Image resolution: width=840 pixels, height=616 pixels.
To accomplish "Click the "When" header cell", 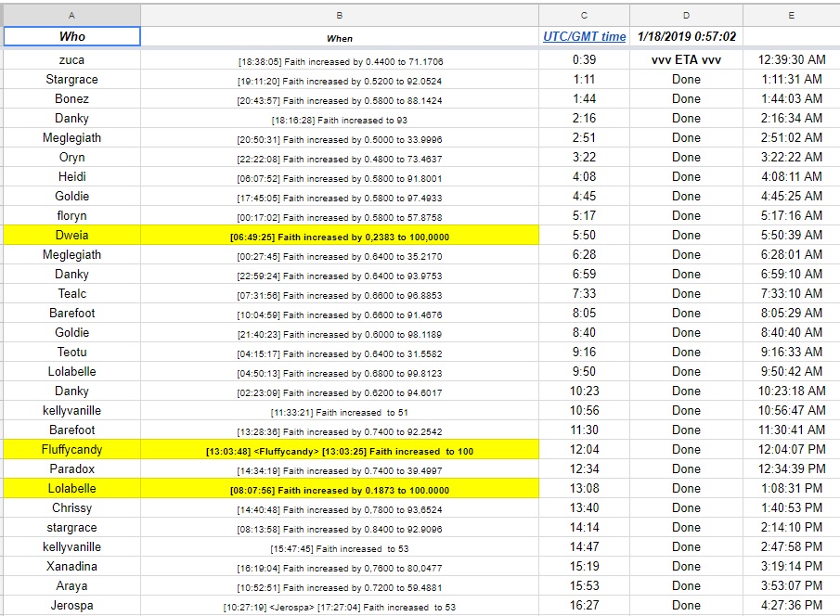I will [x=340, y=38].
